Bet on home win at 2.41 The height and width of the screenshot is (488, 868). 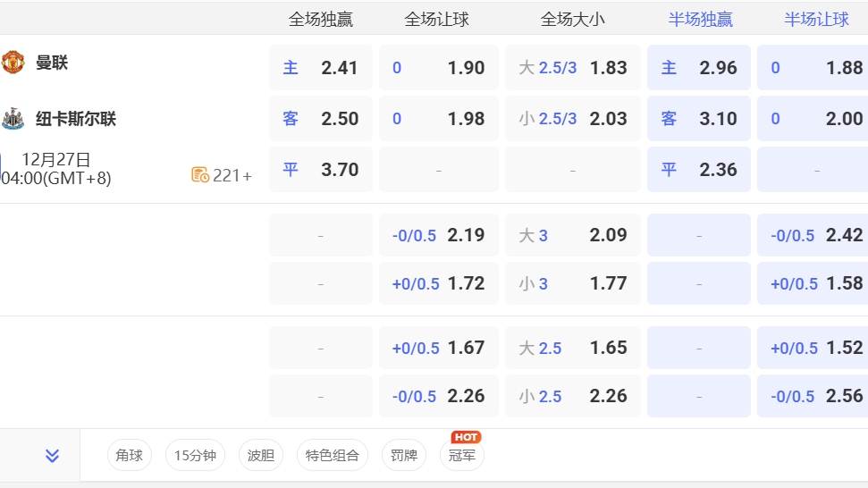point(320,68)
